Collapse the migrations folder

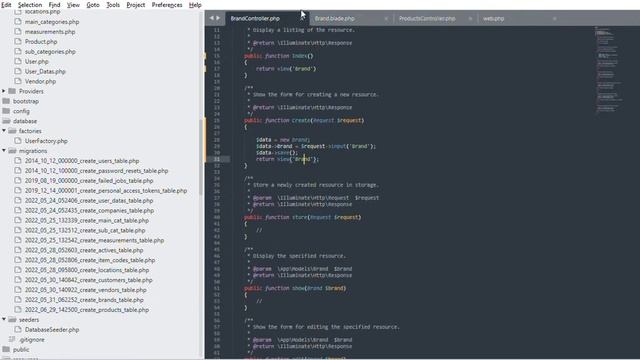(4, 151)
